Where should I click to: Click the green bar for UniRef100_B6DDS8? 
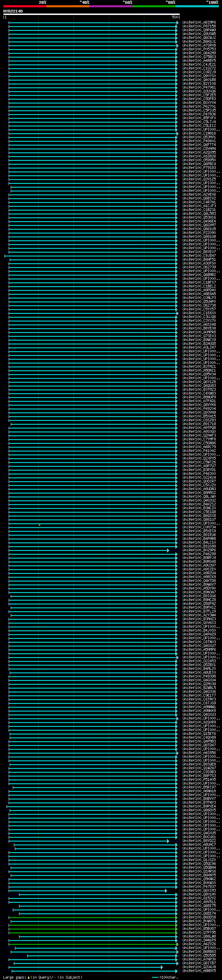pyautogui.click(x=93, y=917)
